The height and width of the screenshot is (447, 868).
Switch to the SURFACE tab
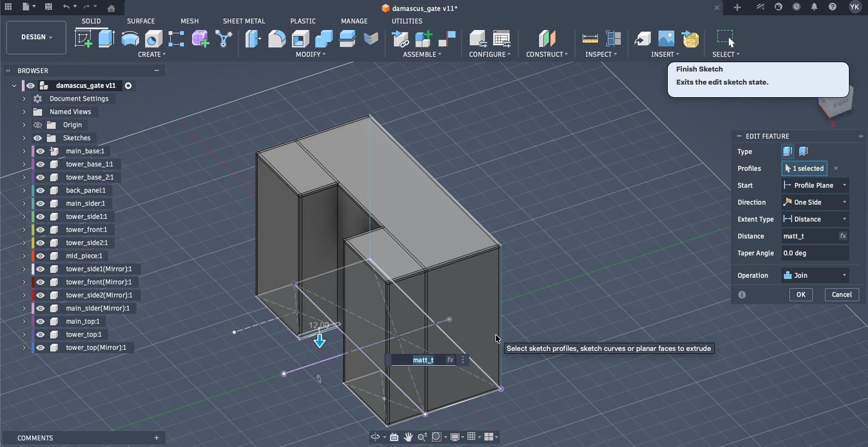[141, 21]
